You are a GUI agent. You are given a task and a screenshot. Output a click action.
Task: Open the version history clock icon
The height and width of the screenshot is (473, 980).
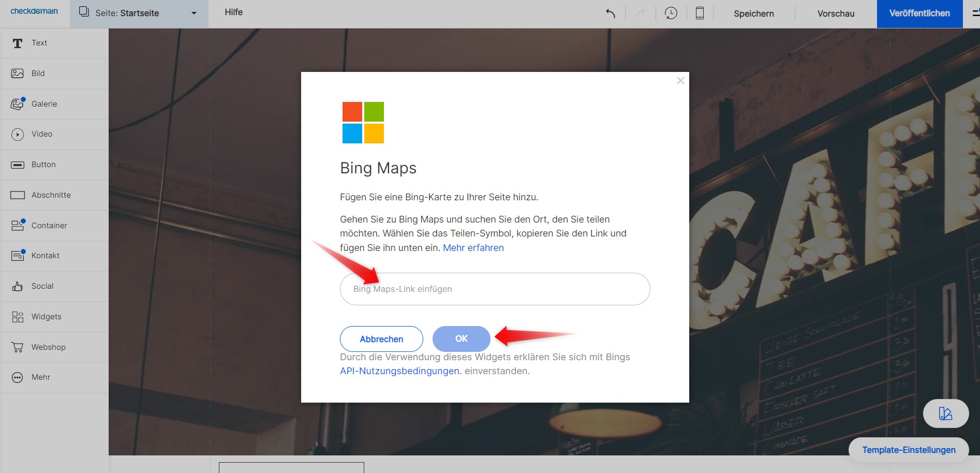[x=671, y=13]
